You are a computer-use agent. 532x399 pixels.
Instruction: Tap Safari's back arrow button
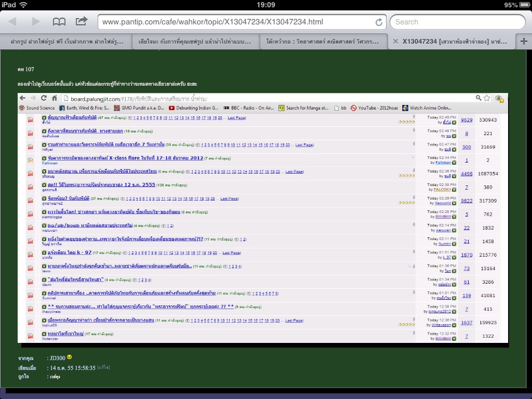pos(13,22)
